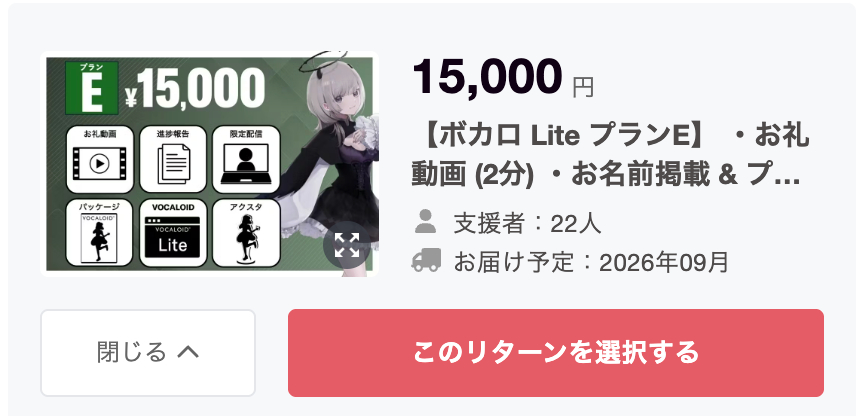Click the 支援者:22人 supporter count

point(527,224)
